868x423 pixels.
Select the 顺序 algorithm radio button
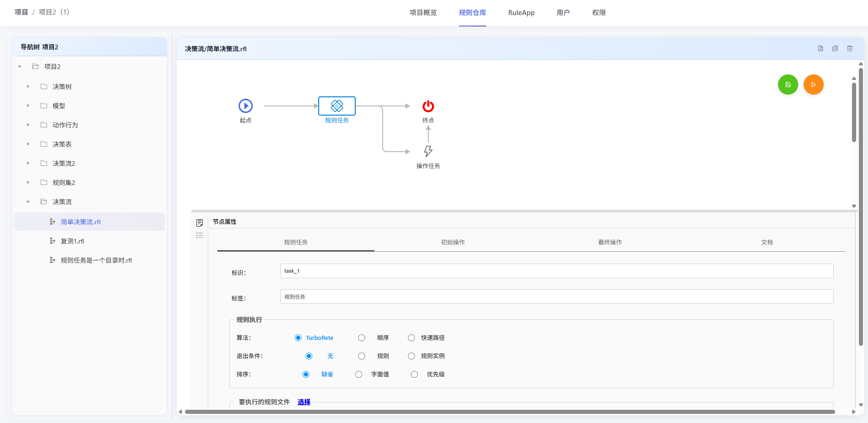pyautogui.click(x=362, y=338)
